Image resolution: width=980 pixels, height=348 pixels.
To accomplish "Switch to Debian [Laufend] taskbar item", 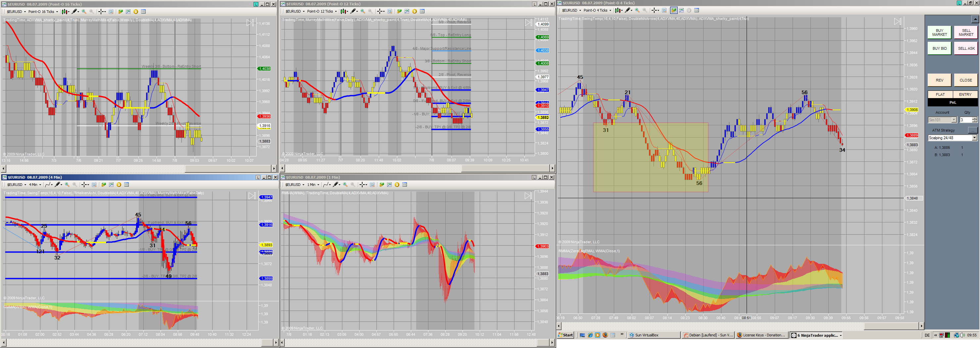I will pyautogui.click(x=708, y=335).
